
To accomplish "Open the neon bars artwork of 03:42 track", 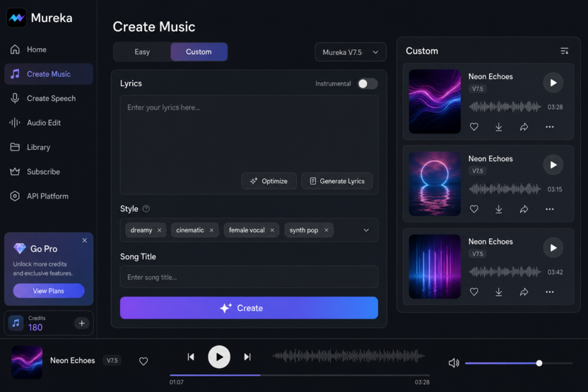I will coord(435,266).
